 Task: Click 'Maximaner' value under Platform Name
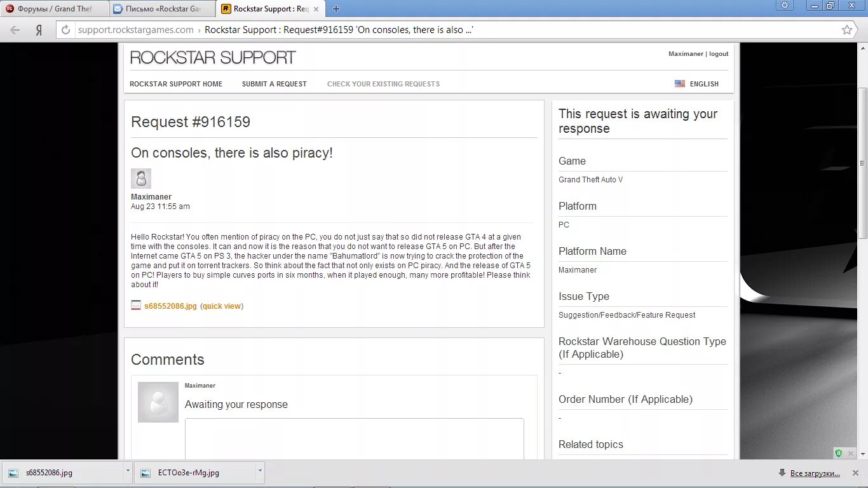pos(578,270)
